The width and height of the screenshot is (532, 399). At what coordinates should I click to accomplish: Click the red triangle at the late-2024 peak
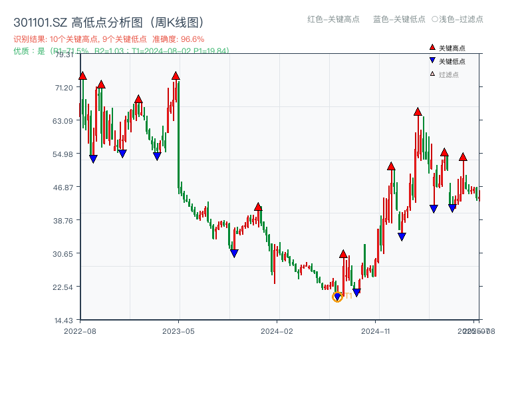(x=418, y=113)
